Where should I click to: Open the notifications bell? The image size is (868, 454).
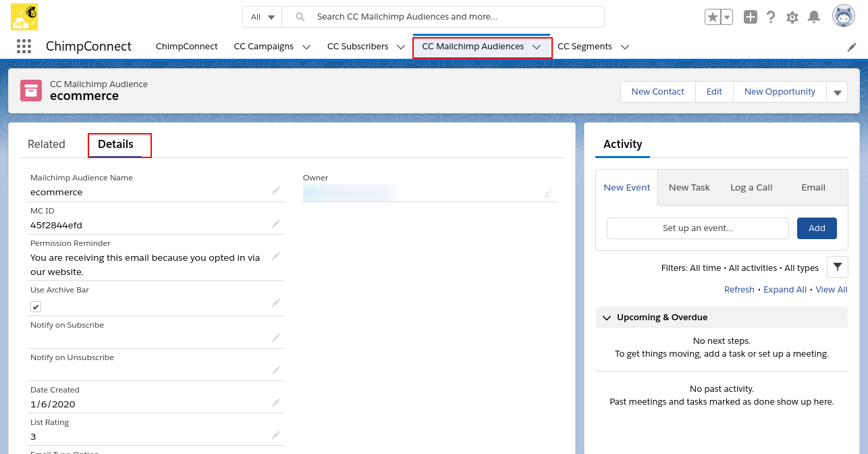pos(814,17)
